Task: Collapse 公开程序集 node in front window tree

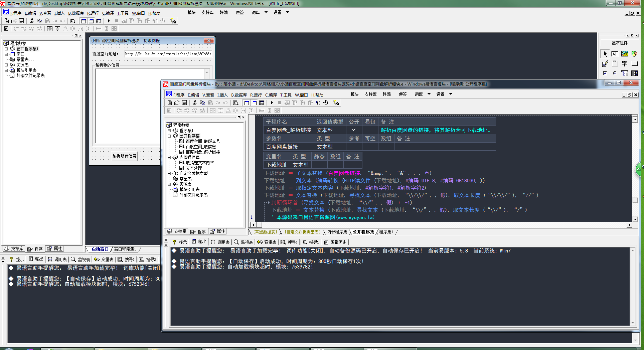Action: pyautogui.click(x=169, y=136)
